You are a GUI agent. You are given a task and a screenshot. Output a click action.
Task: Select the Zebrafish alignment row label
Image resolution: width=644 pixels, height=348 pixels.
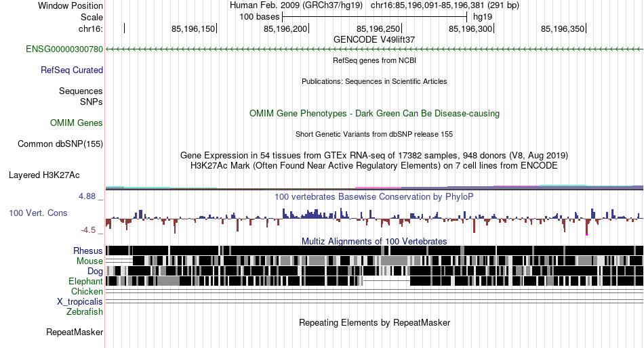pyautogui.click(x=85, y=312)
